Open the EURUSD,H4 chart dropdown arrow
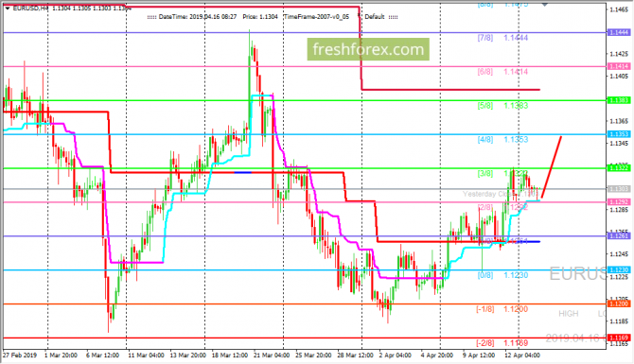This screenshot has height=364, width=634. (x=8, y=9)
